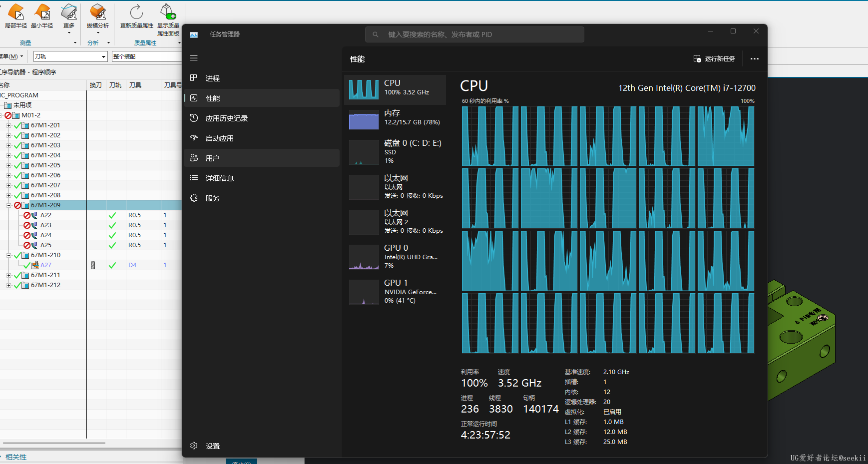Expand the 67M1-204 tree node

click(x=8, y=155)
